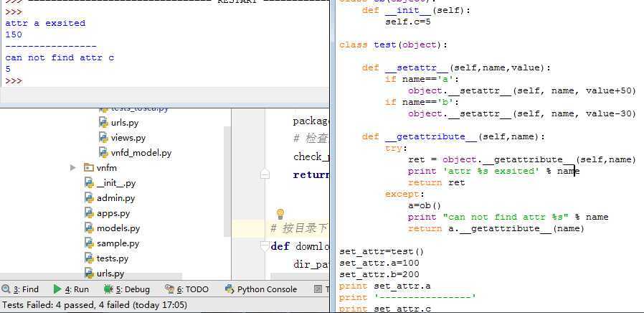Select urls.py listed just above views.py
The image size is (644, 313).
tap(125, 123)
